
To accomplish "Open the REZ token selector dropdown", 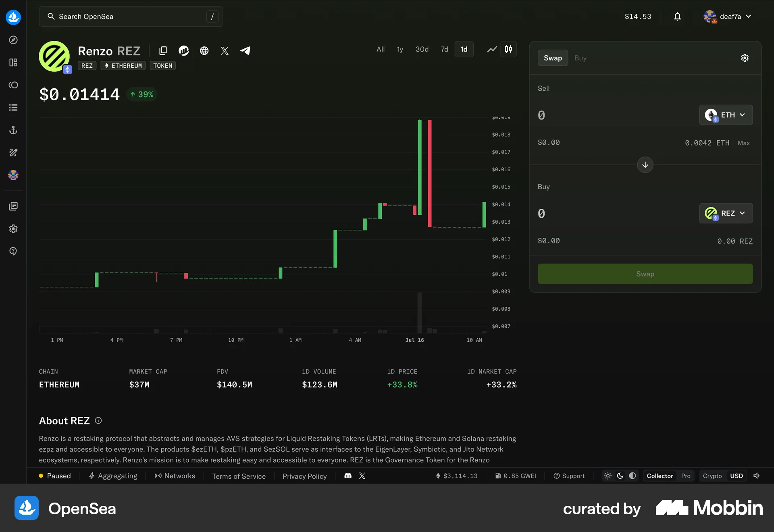I will tap(726, 213).
